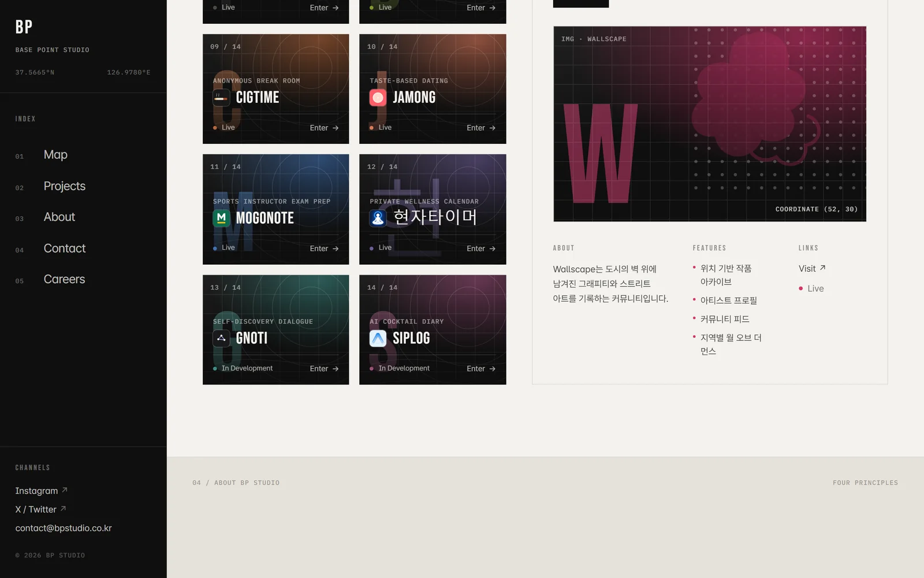
Task: Click the CIGTIME app icon
Action: [x=221, y=98]
